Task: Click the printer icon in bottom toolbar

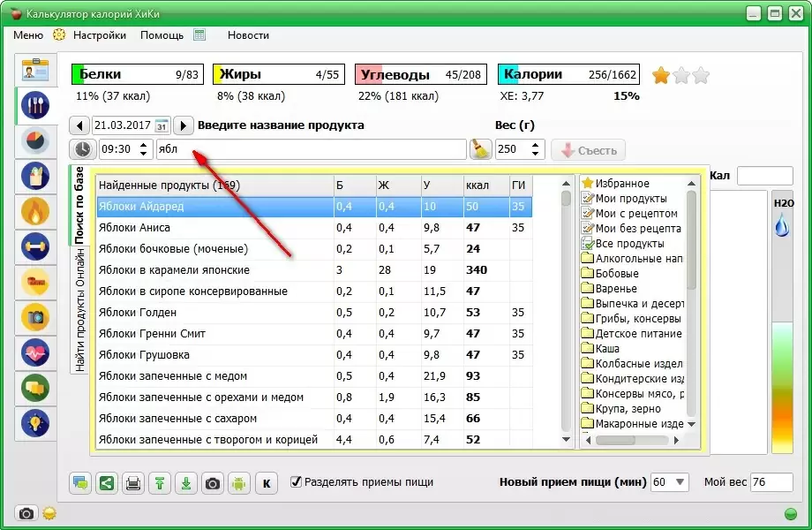Action: pos(132,483)
